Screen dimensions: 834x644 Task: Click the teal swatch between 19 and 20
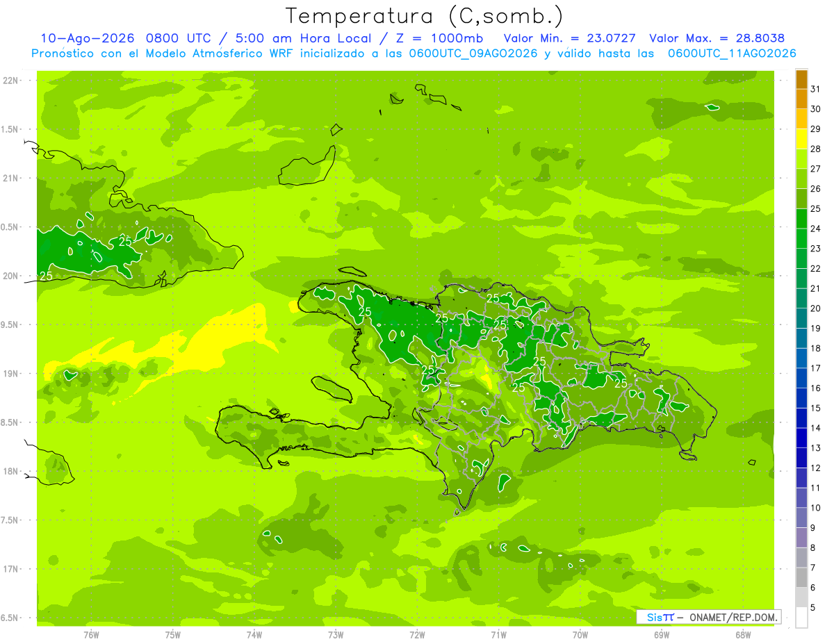click(x=801, y=318)
